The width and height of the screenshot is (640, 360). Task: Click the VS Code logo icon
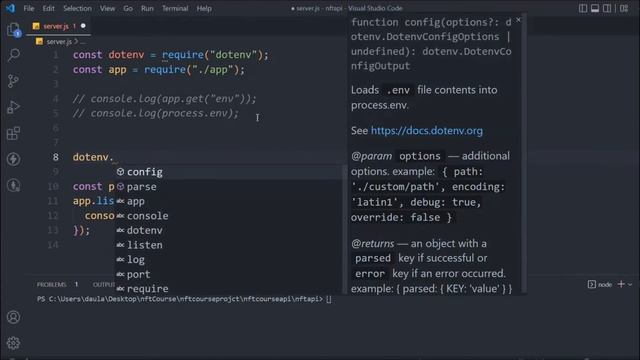click(10, 8)
